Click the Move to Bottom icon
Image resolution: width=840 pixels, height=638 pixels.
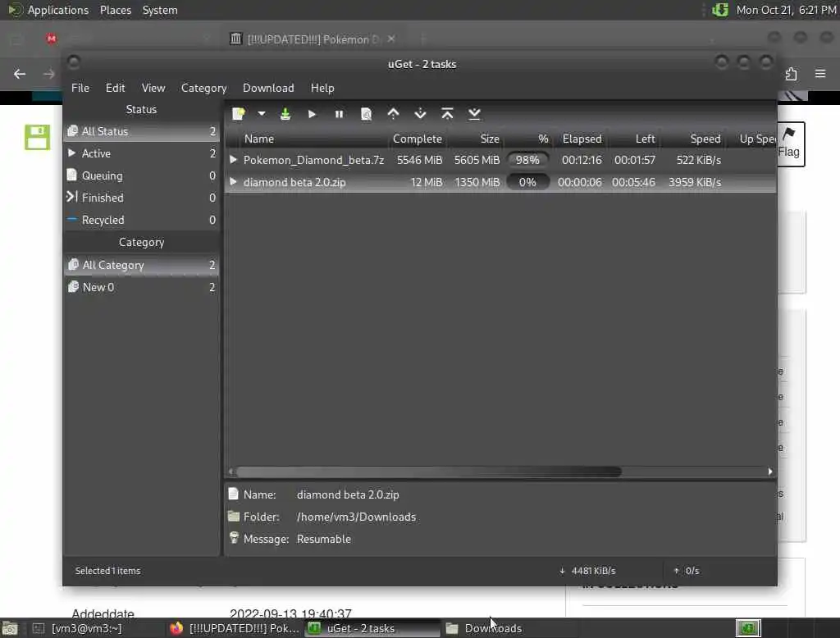pos(474,113)
